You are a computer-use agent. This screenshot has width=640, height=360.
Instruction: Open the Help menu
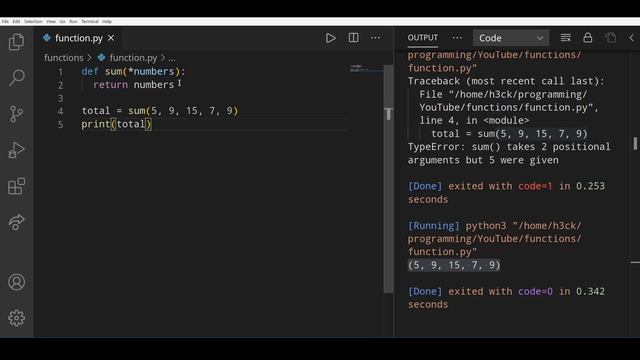click(107, 21)
